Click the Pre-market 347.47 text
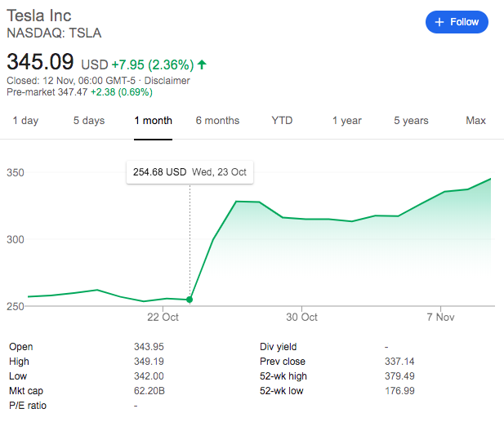 [47, 92]
